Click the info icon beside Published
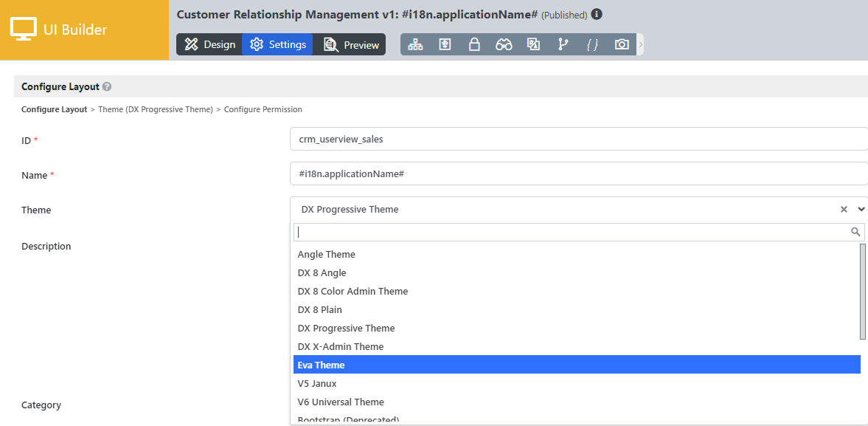The width and height of the screenshot is (868, 426). tap(597, 14)
